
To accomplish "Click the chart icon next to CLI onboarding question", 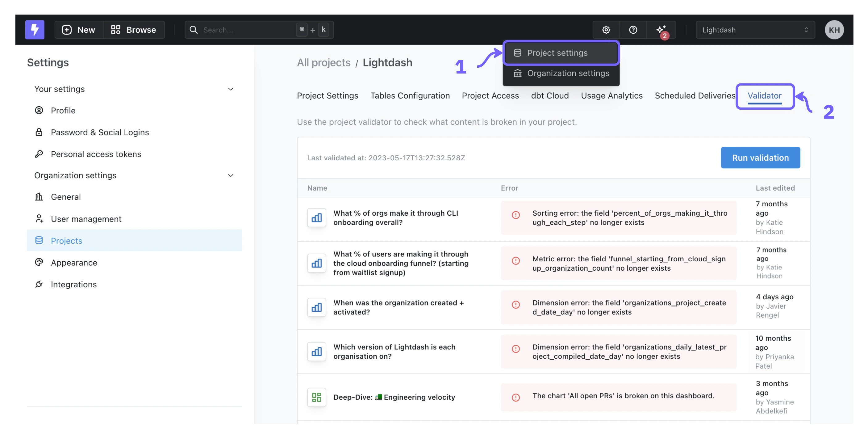I will pyautogui.click(x=316, y=218).
